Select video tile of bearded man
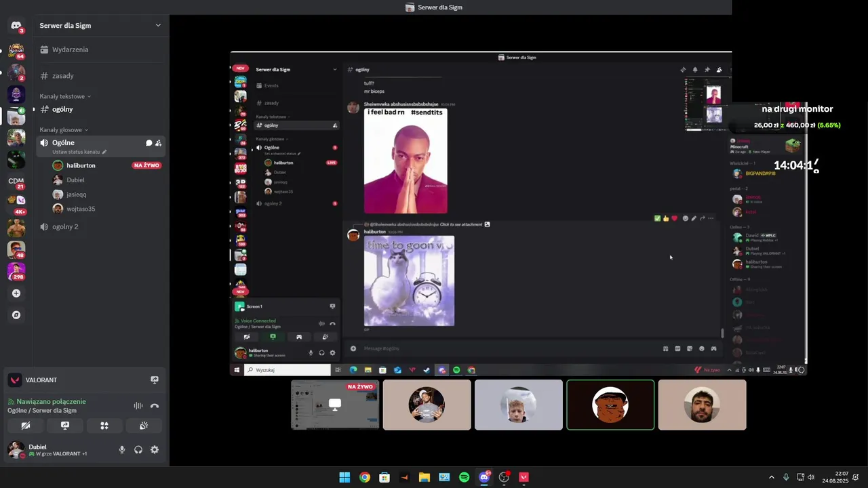The height and width of the screenshot is (488, 868). (x=702, y=405)
